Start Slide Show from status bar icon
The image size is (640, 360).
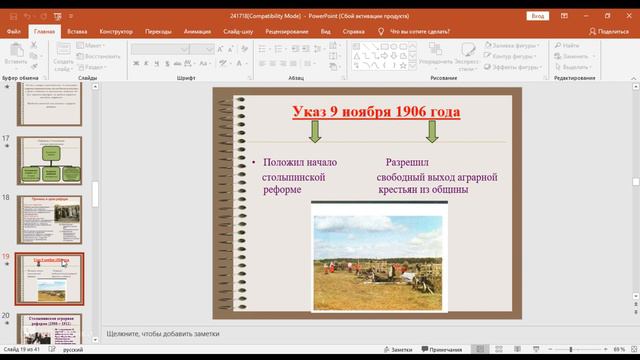pos(536,349)
